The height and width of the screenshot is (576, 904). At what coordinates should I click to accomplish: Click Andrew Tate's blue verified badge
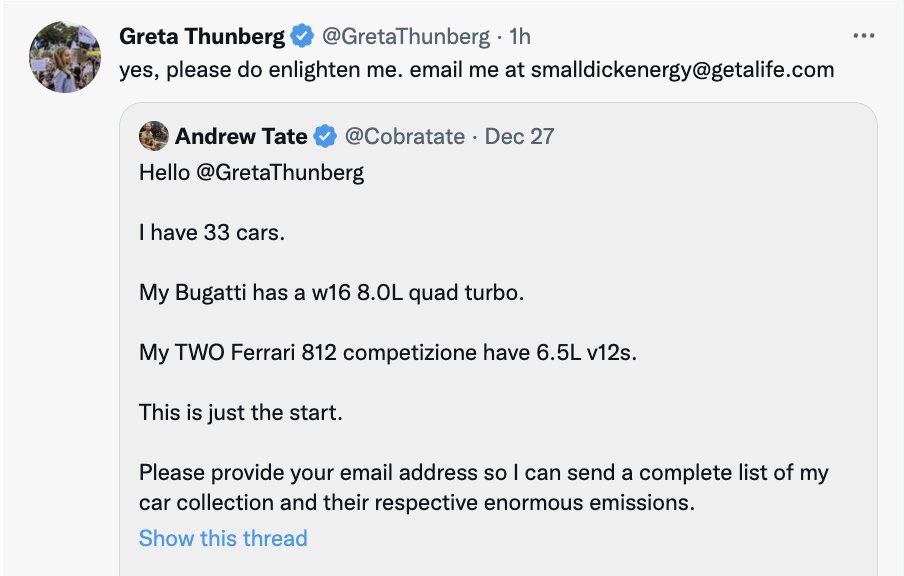(x=325, y=136)
